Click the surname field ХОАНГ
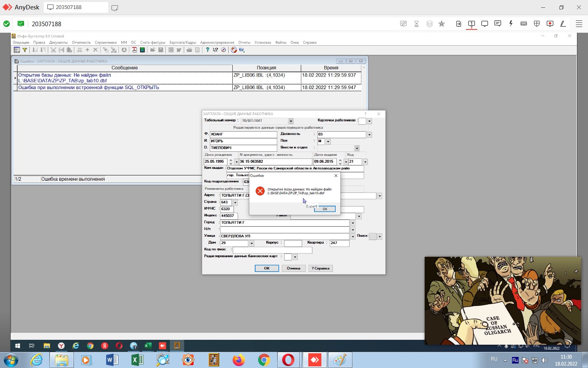This screenshot has width=588, height=368. click(x=243, y=134)
